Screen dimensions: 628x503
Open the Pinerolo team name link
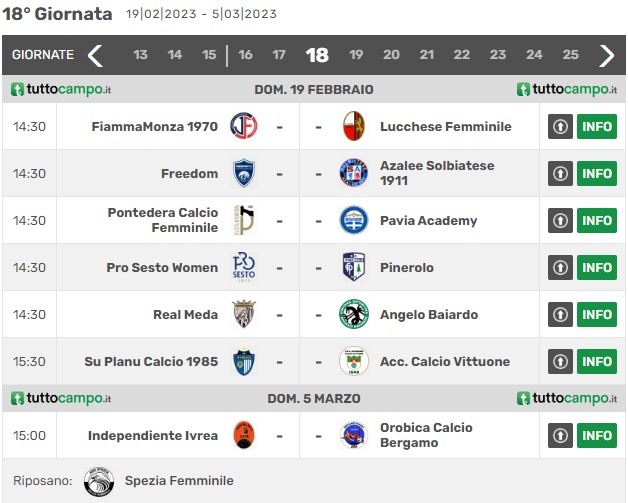(407, 268)
